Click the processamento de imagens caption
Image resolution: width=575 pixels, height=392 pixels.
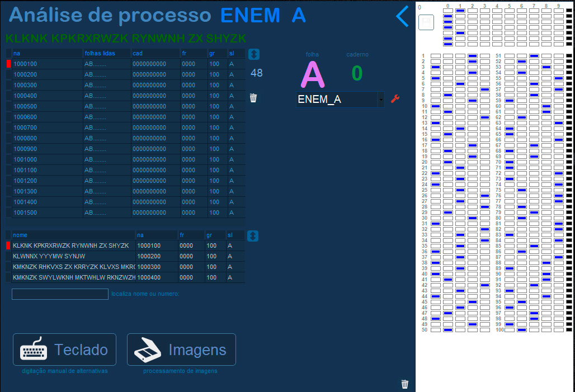(181, 371)
